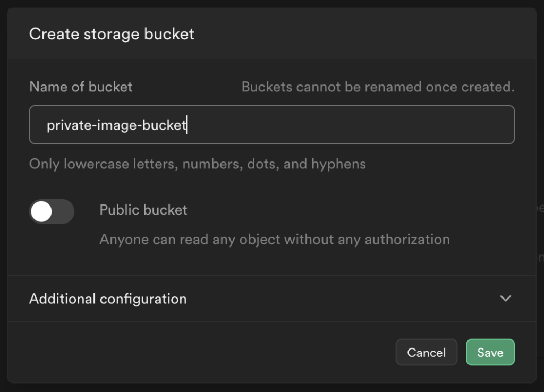Click the Name of bucket label
This screenshot has width=544, height=392.
(81, 87)
